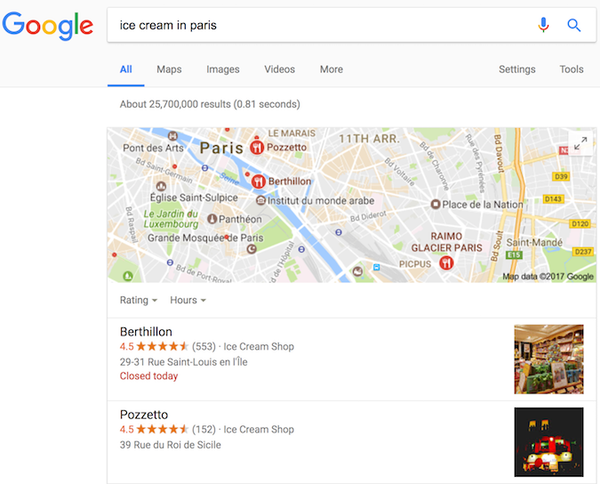The height and width of the screenshot is (484, 600).
Task: Click the voice search microphone icon
Action: point(543,25)
